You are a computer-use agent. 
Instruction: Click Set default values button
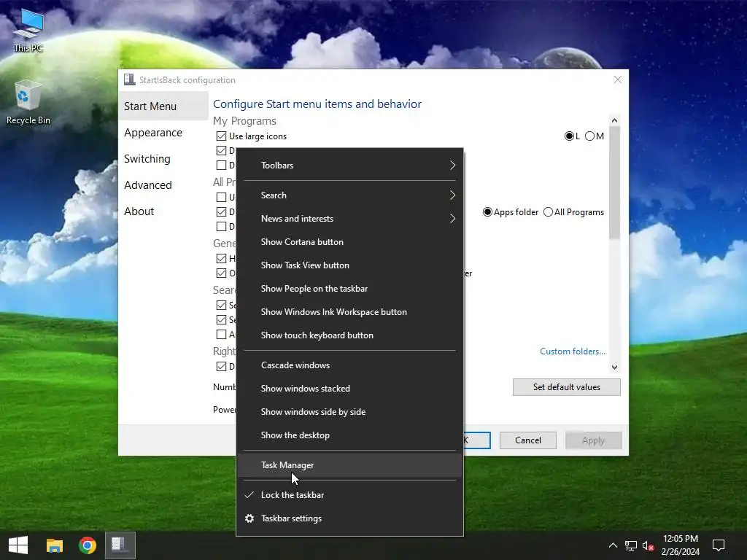[x=566, y=387]
